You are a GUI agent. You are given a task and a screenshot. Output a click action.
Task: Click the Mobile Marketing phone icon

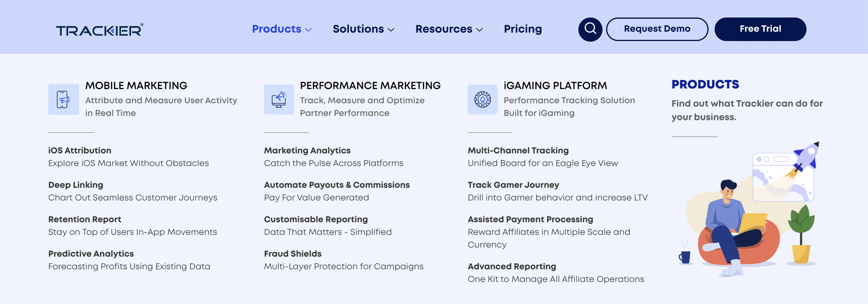coord(63,99)
